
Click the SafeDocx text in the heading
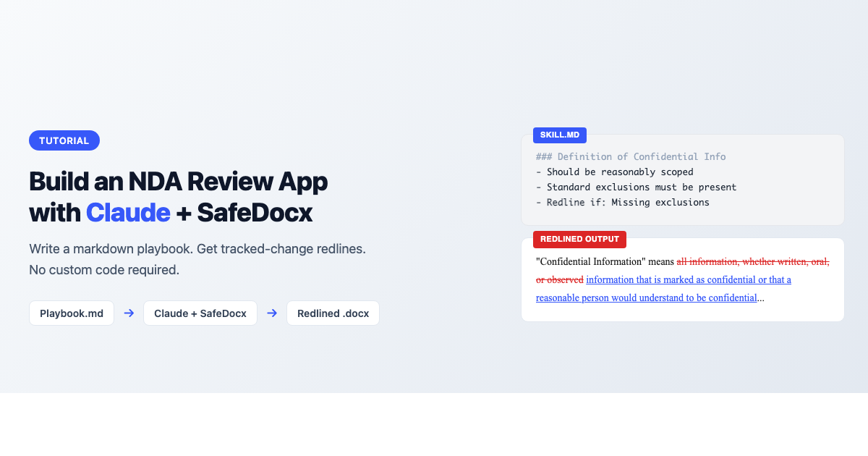pos(258,212)
